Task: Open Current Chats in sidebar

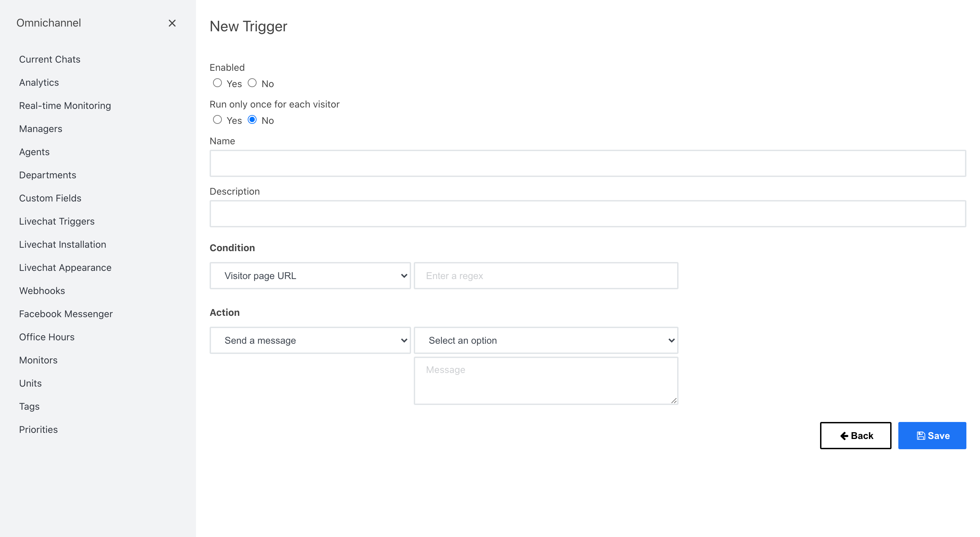Action: click(50, 59)
